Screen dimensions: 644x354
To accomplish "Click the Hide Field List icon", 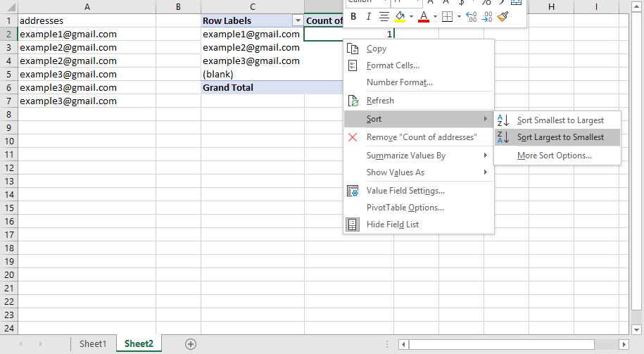I will (x=353, y=225).
